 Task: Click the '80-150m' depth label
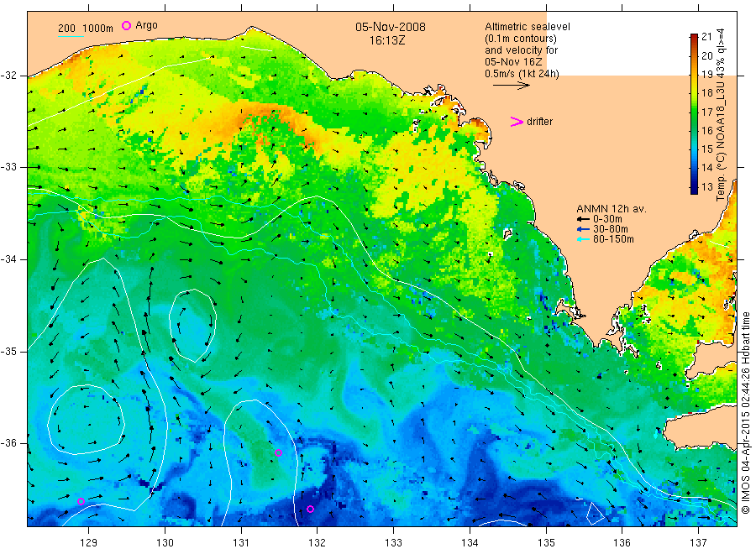[613, 239]
